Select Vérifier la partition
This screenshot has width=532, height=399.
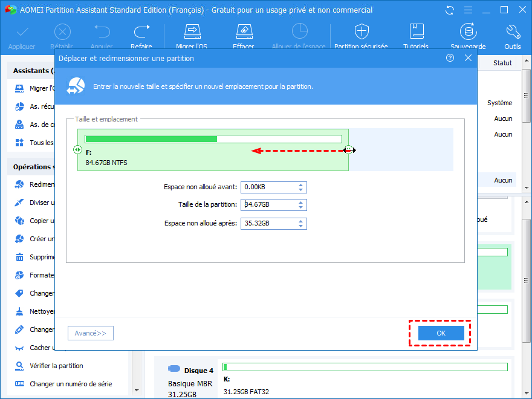[56, 366]
